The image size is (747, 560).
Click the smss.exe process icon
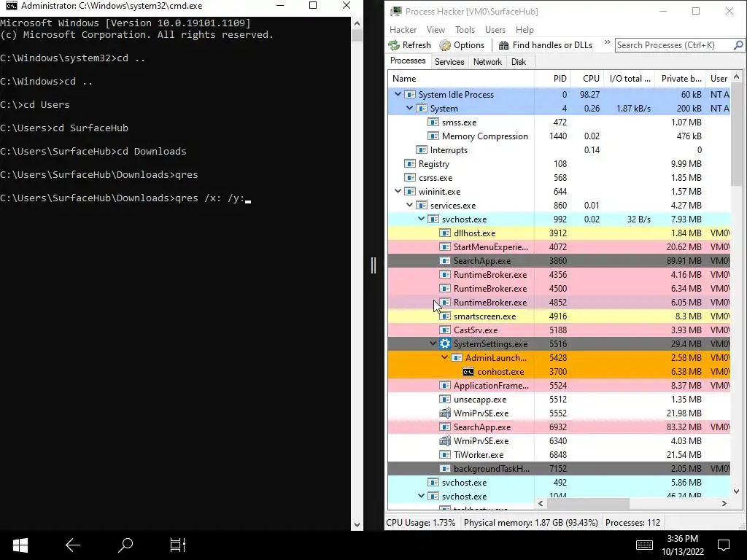point(433,122)
